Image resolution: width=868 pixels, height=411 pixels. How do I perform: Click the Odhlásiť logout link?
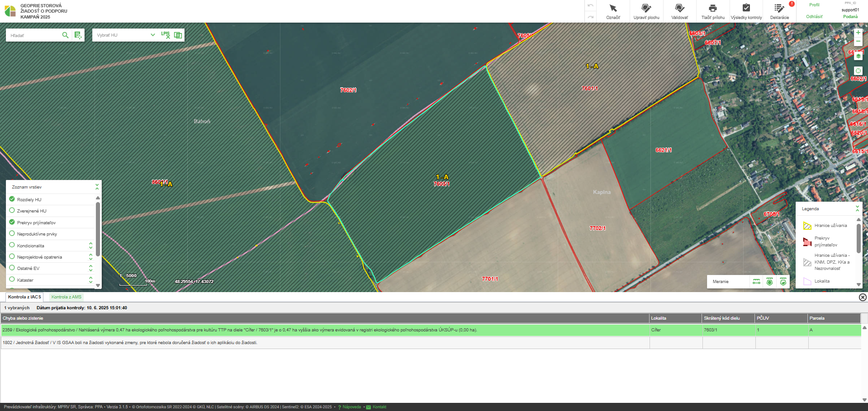point(814,17)
